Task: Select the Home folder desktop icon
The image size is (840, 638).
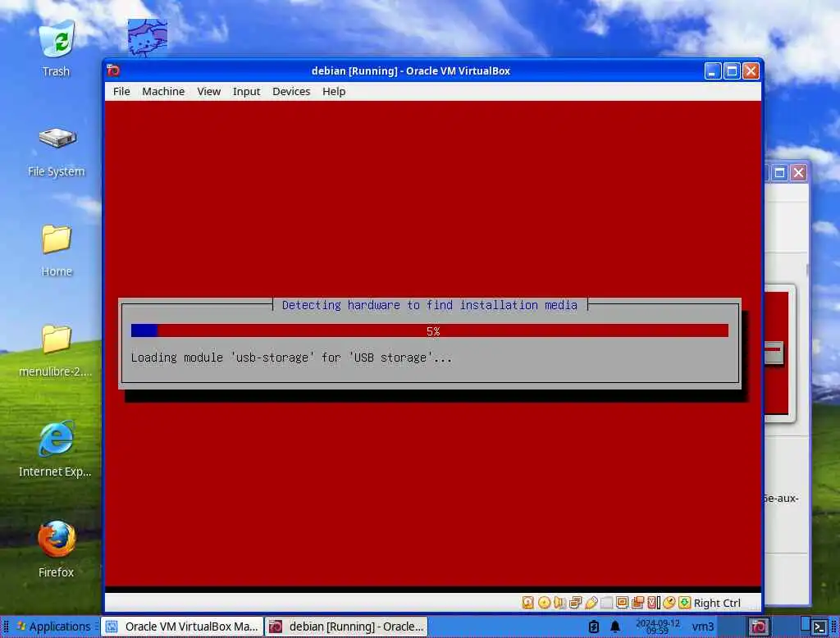Action: coord(57,251)
